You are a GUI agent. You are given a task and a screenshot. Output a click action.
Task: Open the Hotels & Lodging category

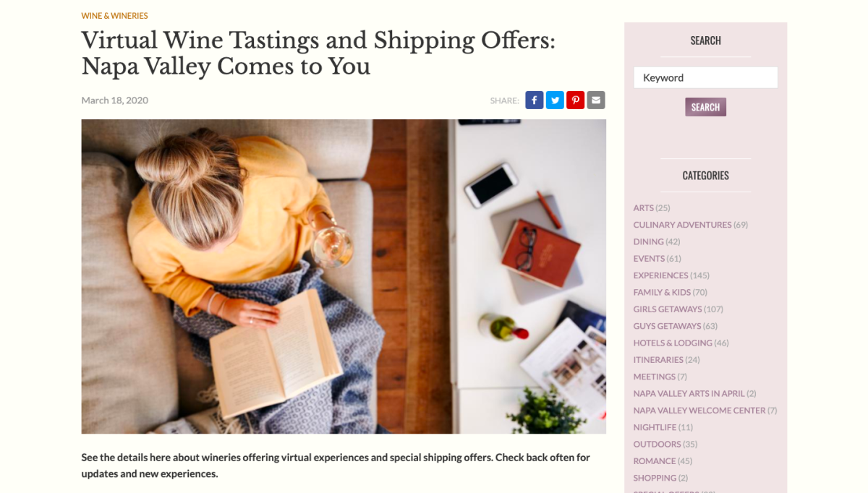point(673,343)
